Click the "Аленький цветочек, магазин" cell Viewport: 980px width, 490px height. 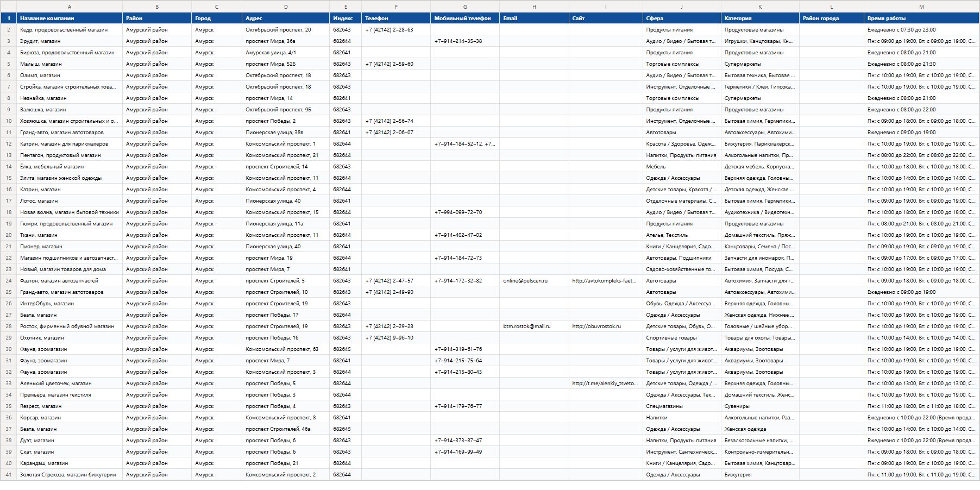[x=70, y=384]
